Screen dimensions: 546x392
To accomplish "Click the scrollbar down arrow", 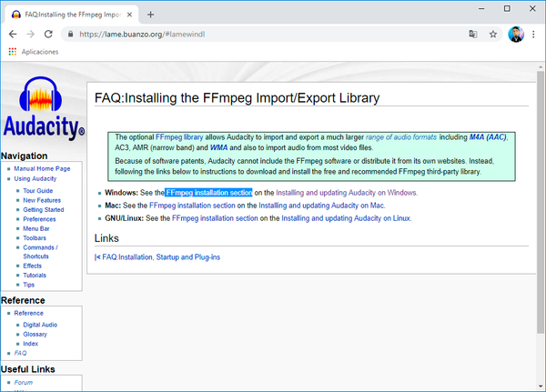I will 541,386.
